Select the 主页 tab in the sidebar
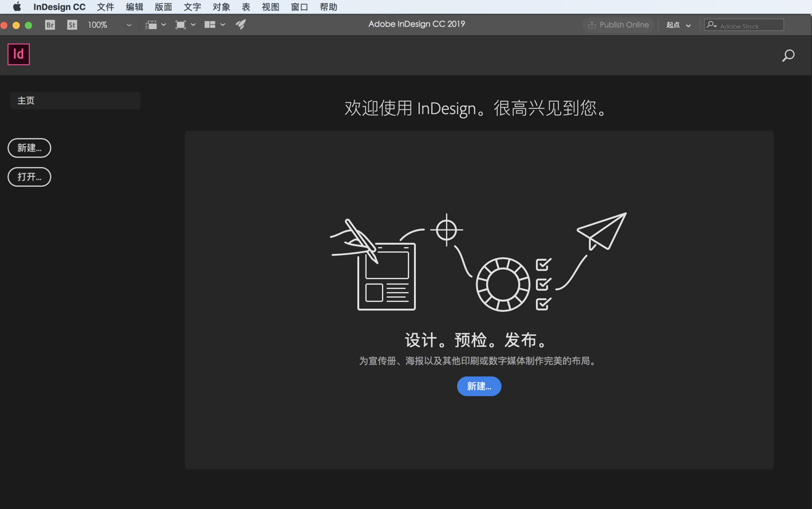 (75, 100)
